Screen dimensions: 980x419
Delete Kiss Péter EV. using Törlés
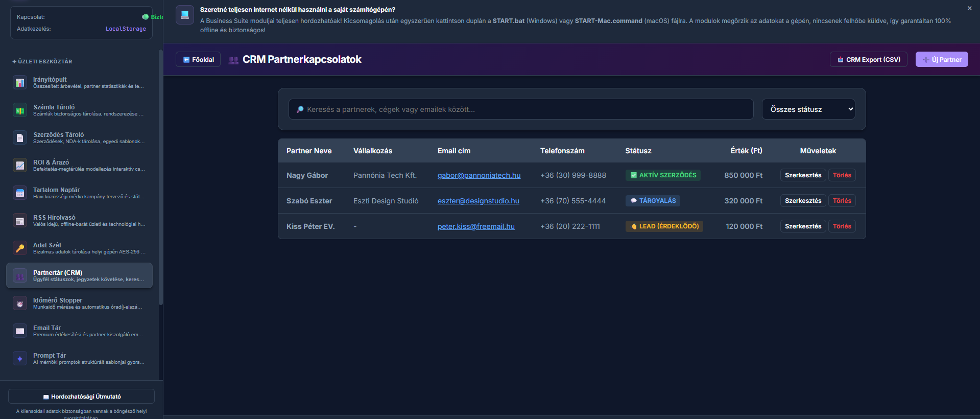[x=842, y=226]
